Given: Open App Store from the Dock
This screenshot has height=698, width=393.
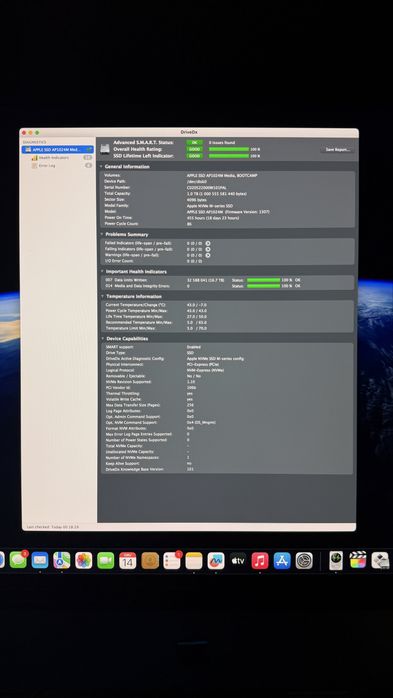Looking at the screenshot, I should [x=282, y=560].
